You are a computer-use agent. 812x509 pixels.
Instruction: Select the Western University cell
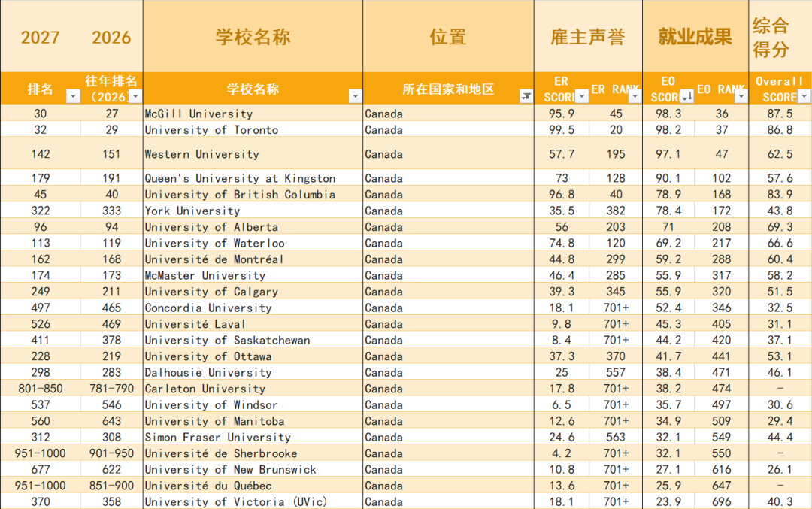coord(253,154)
